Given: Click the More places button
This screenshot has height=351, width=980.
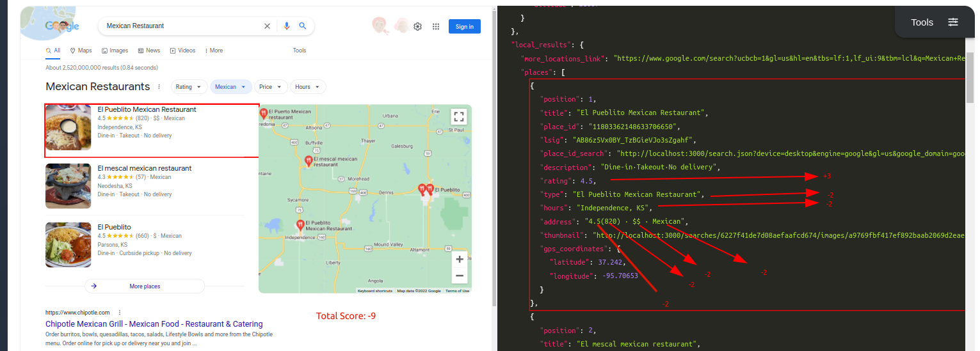Looking at the screenshot, I should 145,286.
